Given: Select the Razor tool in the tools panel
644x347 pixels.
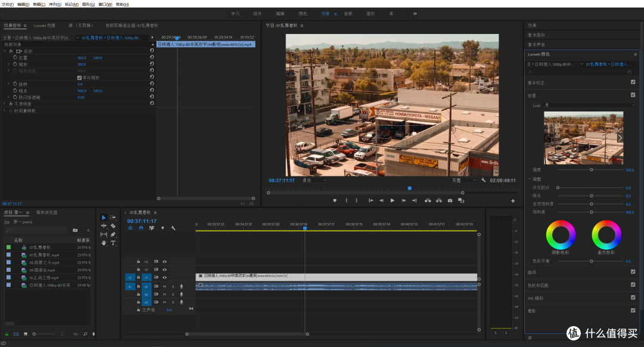Looking at the screenshot, I should pos(113,226).
